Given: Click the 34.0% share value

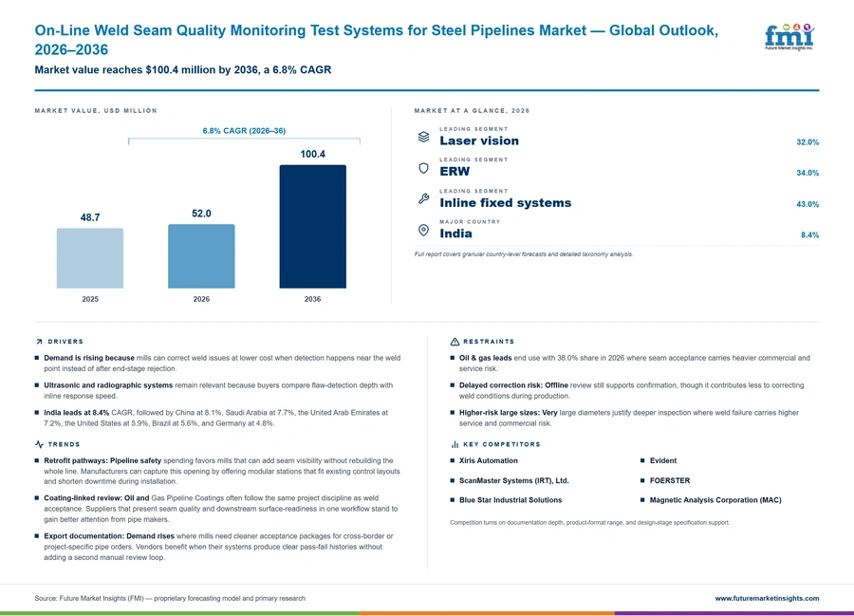Looking at the screenshot, I should (x=808, y=173).
